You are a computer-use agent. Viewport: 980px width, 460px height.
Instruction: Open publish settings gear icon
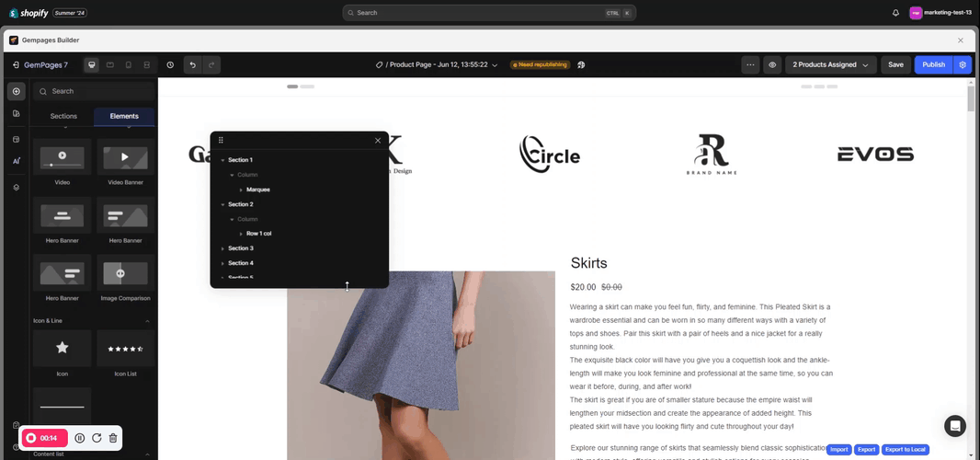click(x=963, y=65)
